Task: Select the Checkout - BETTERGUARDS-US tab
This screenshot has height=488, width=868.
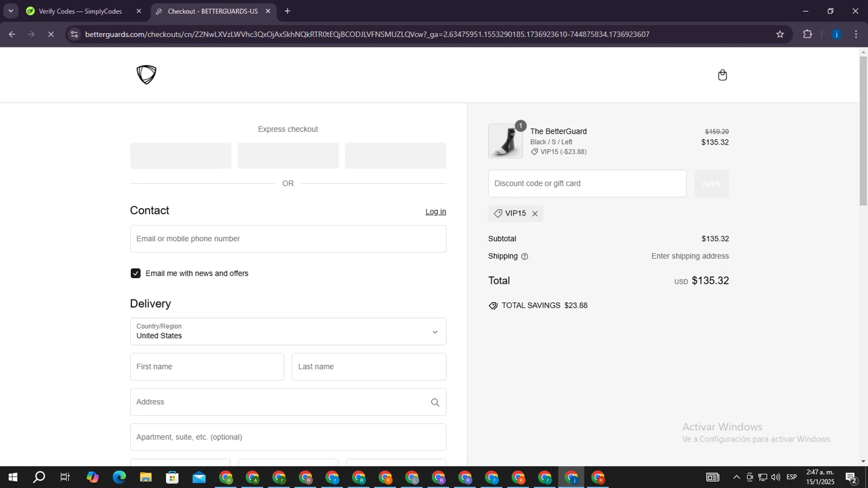Action: point(212,11)
